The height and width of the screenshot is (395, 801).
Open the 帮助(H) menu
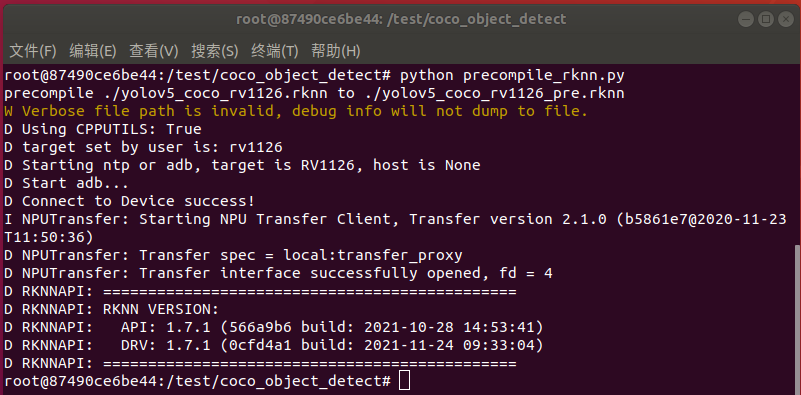(336, 51)
